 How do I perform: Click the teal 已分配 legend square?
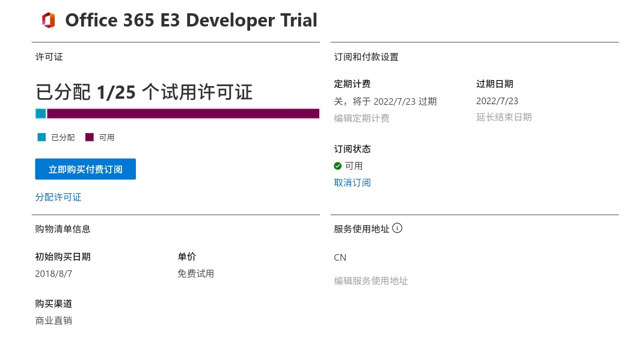coord(41,137)
